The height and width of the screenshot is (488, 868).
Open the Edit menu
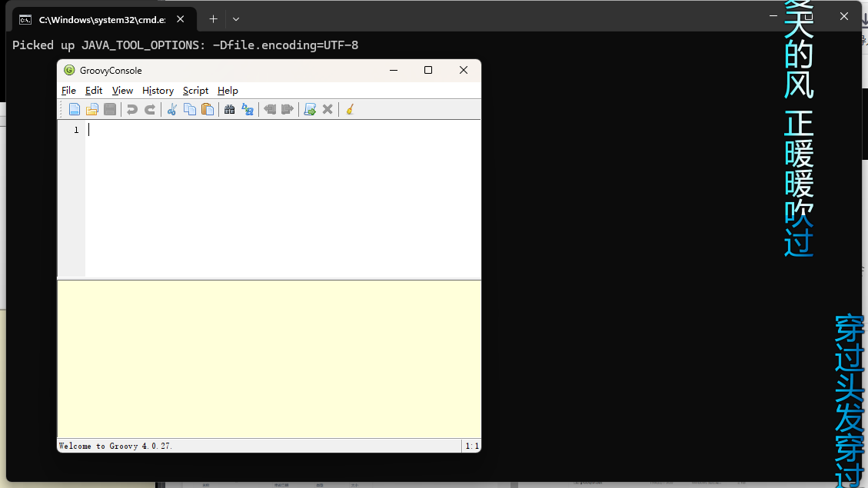coord(94,91)
